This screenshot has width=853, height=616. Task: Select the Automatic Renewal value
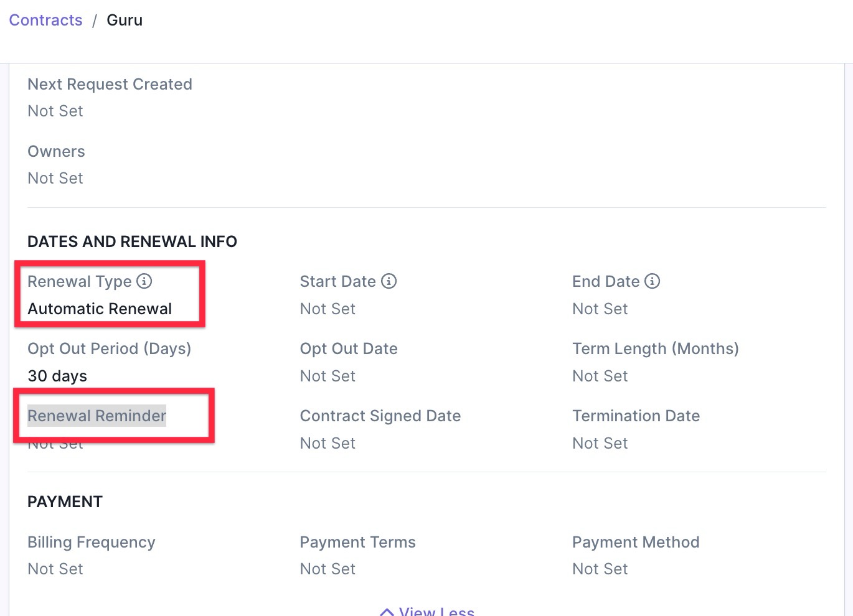click(x=100, y=309)
